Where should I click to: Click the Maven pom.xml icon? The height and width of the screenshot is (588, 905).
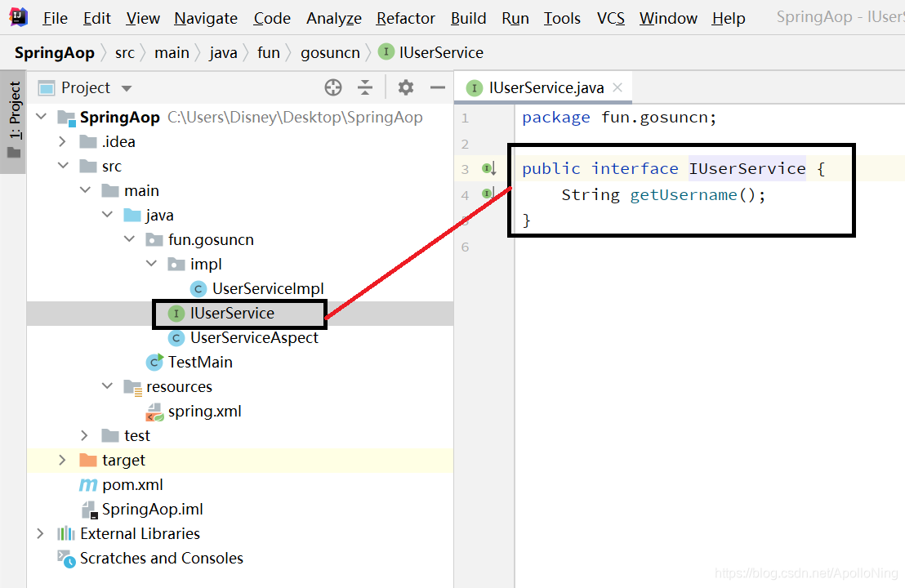(x=87, y=485)
